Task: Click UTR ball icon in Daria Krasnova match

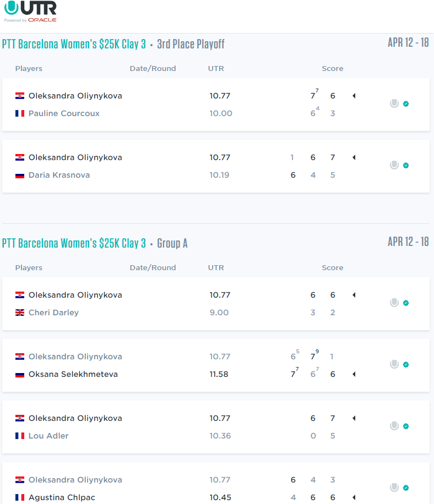Action: [394, 165]
